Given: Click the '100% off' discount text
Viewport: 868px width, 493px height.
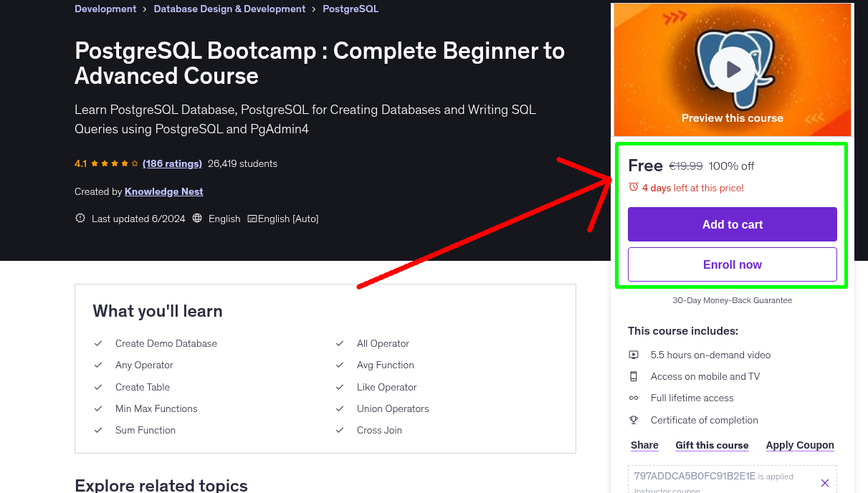Looking at the screenshot, I should point(731,166).
